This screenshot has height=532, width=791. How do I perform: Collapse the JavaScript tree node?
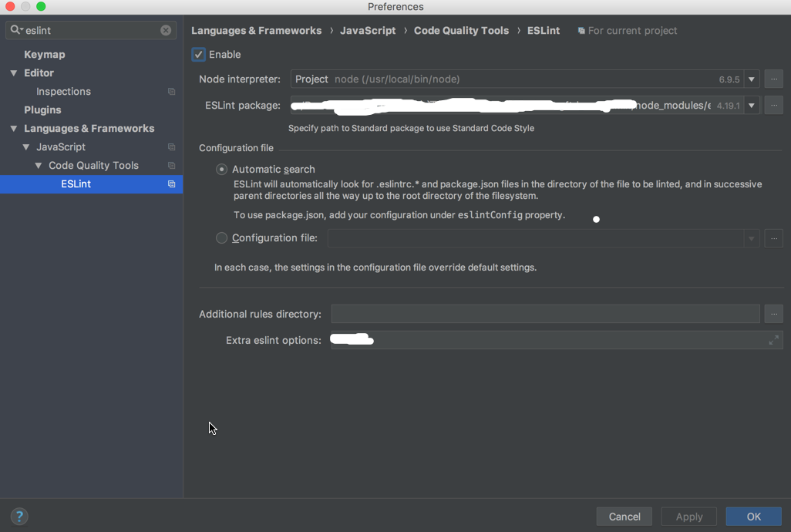[26, 147]
